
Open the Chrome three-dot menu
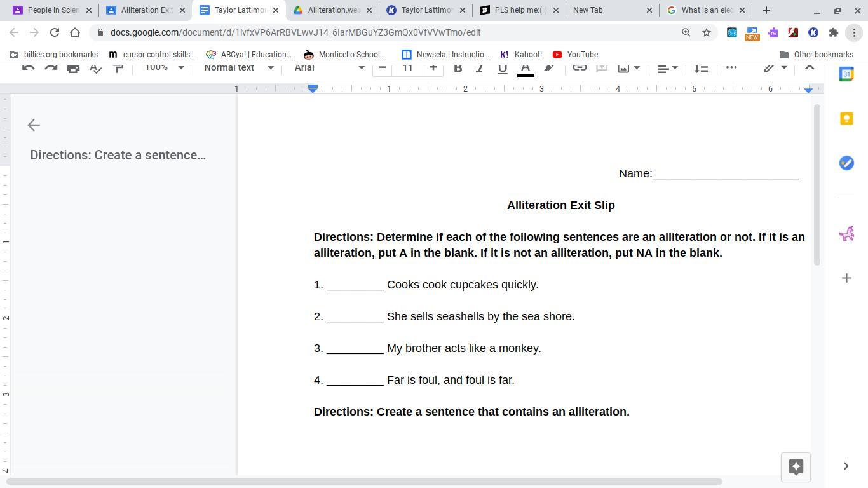click(855, 32)
